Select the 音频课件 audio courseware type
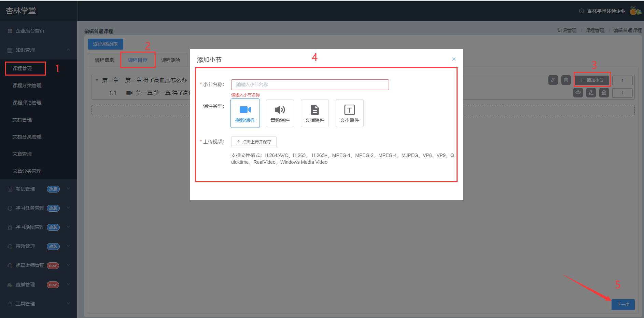644x318 pixels. (280, 113)
